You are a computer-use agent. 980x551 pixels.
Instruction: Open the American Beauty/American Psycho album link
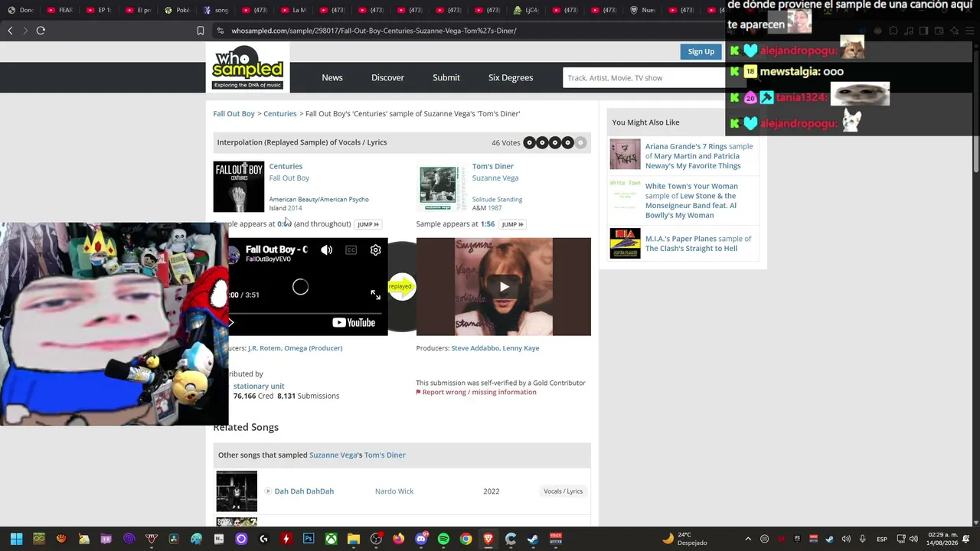point(318,199)
